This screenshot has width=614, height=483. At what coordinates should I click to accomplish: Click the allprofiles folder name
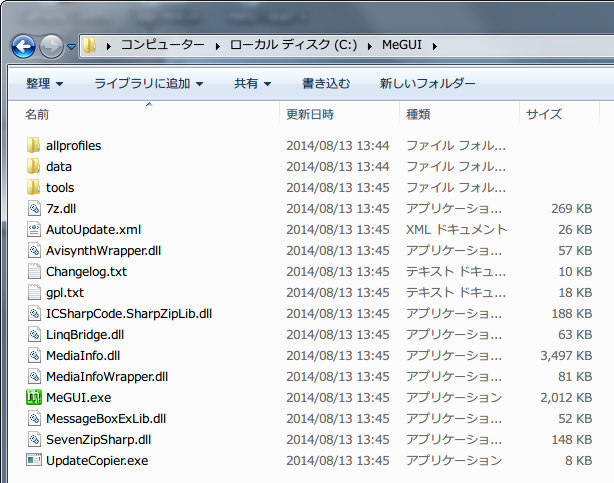[x=74, y=146]
